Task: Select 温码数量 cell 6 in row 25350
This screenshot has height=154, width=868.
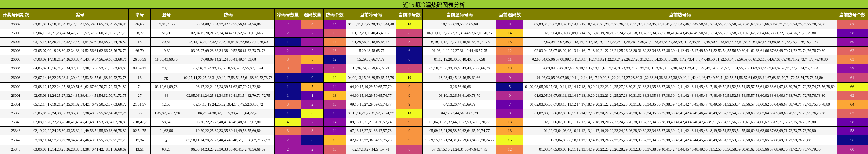Action: coord(312,113)
